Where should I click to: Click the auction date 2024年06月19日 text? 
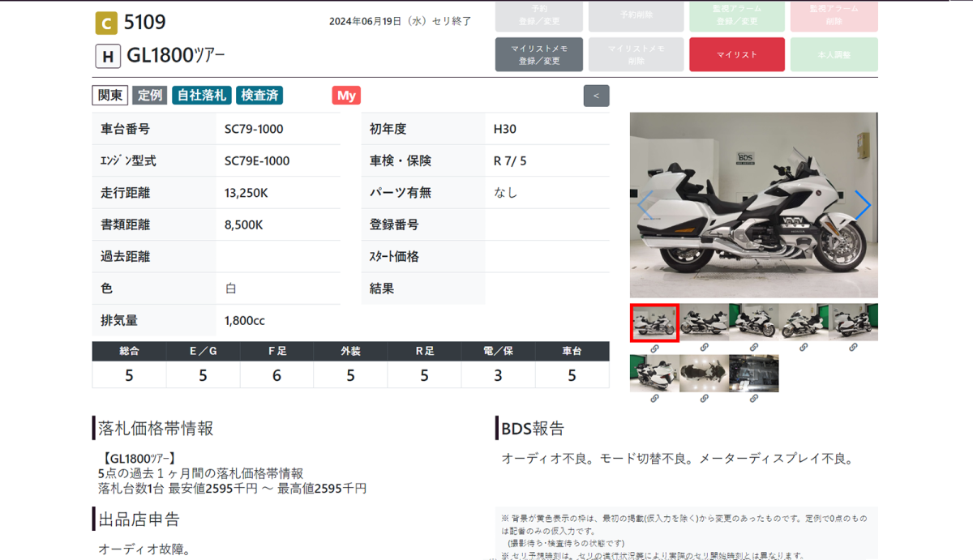click(x=365, y=22)
